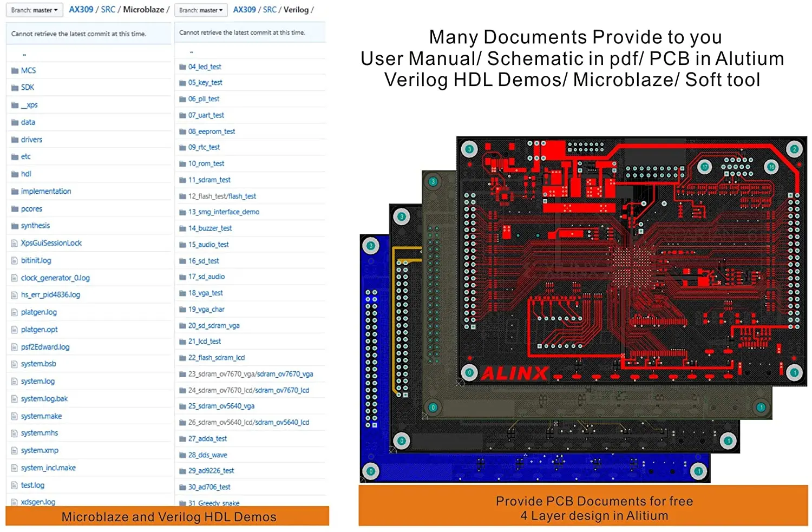Screen dimensions: 812x532
Task: Open the 23_sdram_ov7670_vga/sdram_ov7670_vga folder
Action: (x=251, y=374)
